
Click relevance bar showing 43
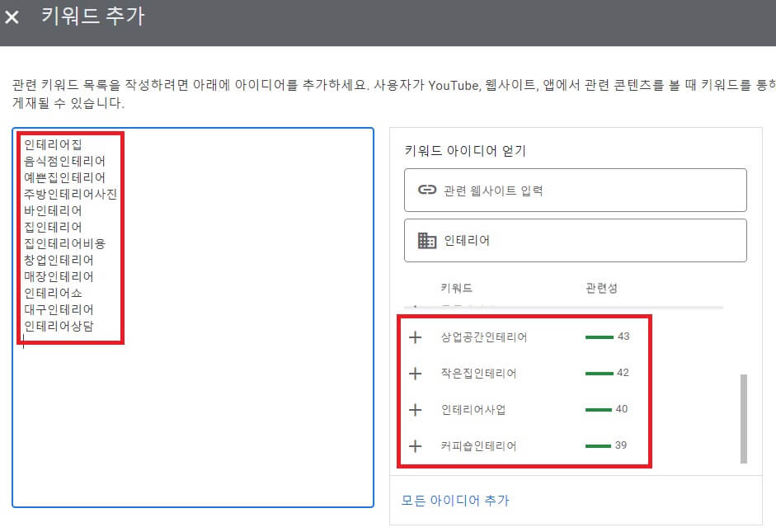600,337
